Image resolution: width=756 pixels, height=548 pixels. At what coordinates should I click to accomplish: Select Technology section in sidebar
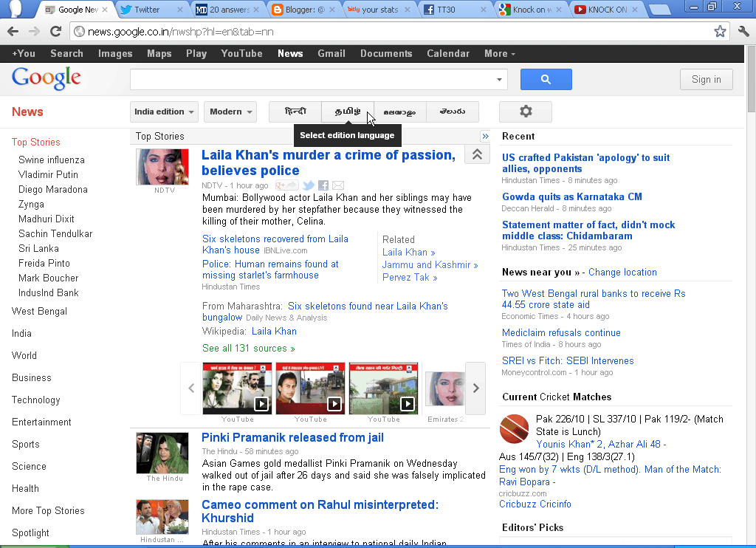(x=36, y=400)
